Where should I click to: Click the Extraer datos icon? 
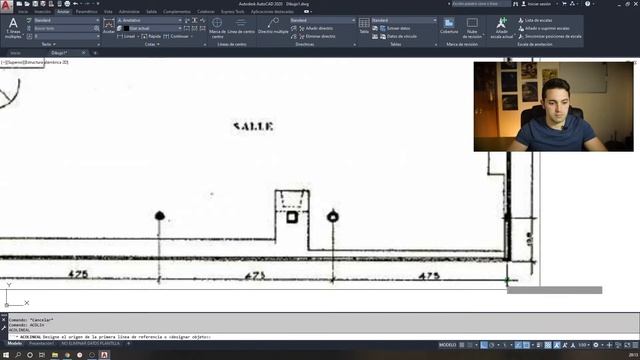tap(383, 28)
